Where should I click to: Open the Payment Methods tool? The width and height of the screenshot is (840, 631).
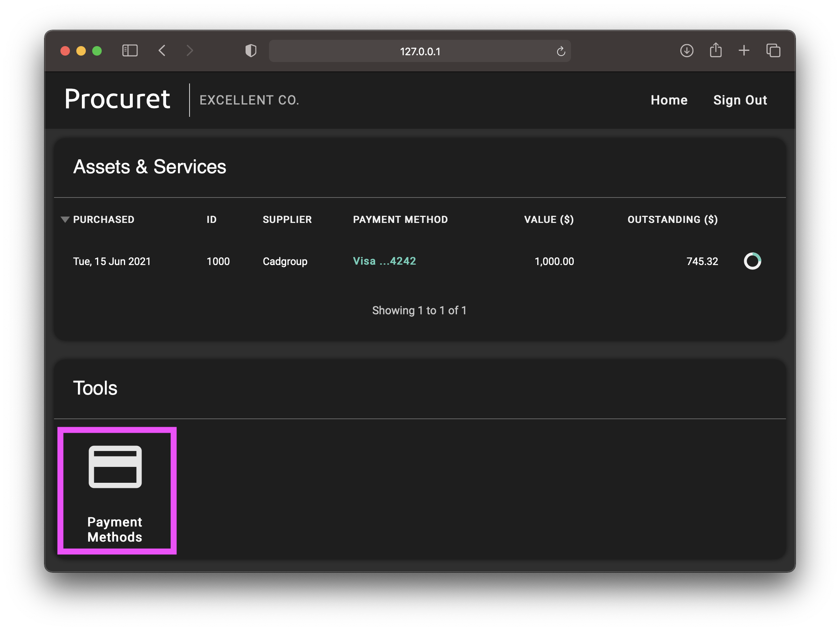pos(117,490)
